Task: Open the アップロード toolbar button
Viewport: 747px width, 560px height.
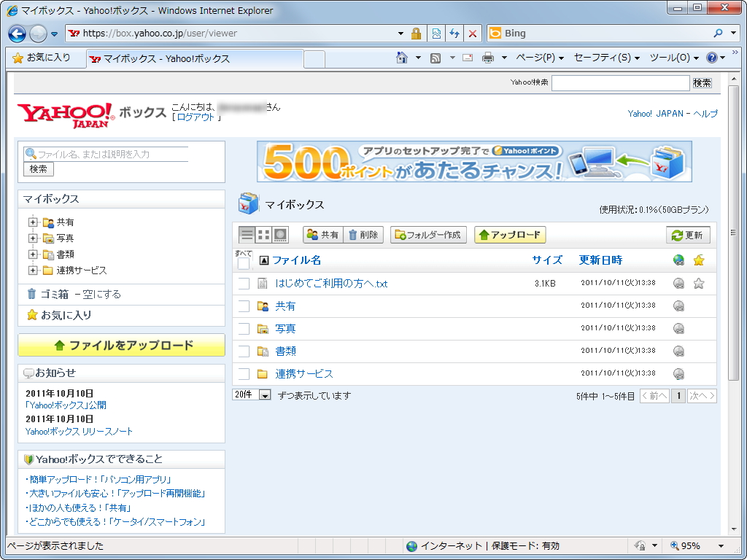Action: click(510, 235)
